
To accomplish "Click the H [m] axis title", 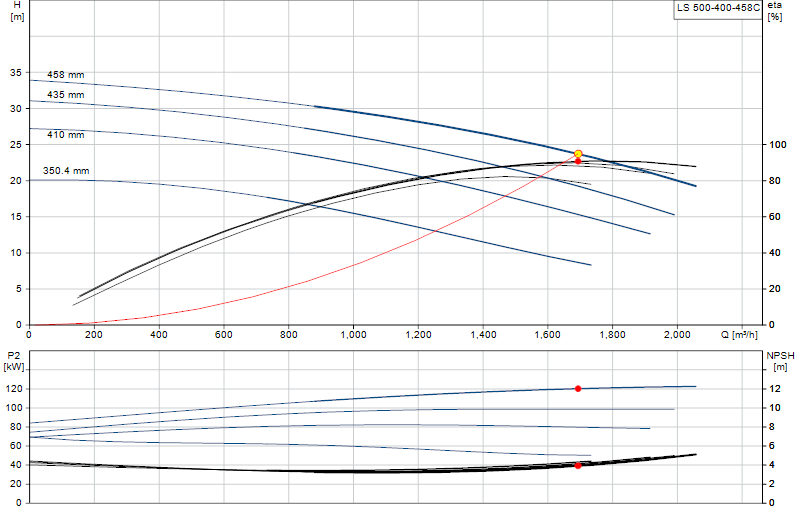I will tap(17, 11).
